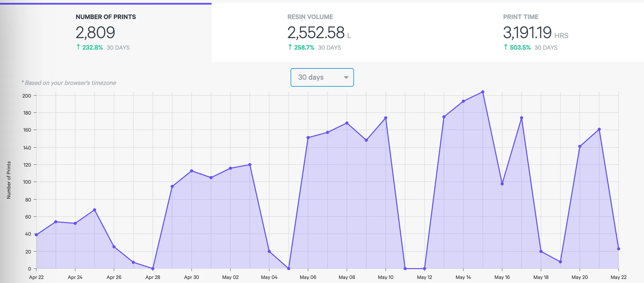The width and height of the screenshot is (644, 283).
Task: Click the browser's timezone note text
Action: point(69,83)
